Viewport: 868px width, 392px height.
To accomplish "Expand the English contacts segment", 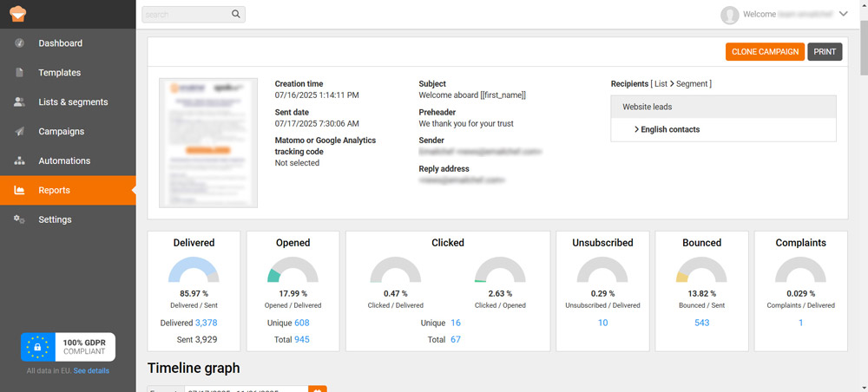I will 637,129.
